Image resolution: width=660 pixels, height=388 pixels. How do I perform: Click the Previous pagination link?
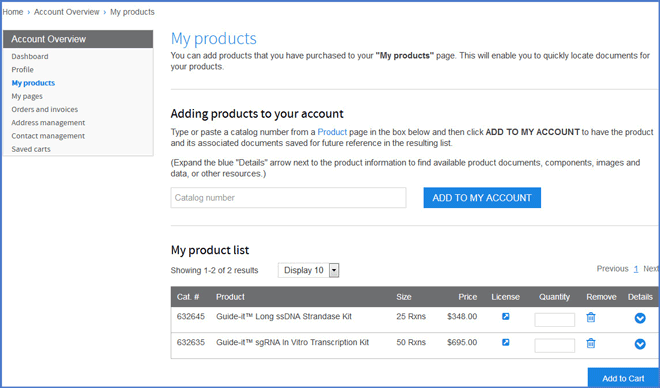pos(612,268)
